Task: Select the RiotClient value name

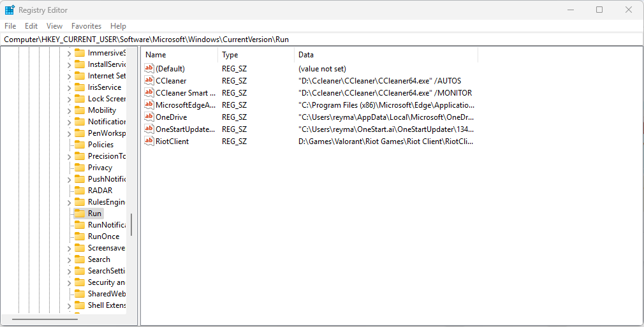Action: [172, 142]
